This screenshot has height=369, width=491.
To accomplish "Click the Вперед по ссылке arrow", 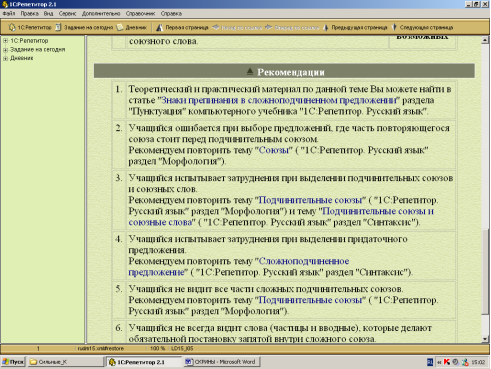I will click(x=292, y=27).
